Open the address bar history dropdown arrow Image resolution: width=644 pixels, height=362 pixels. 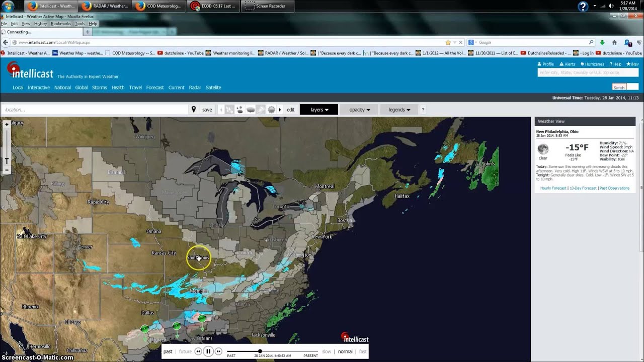[454, 43]
